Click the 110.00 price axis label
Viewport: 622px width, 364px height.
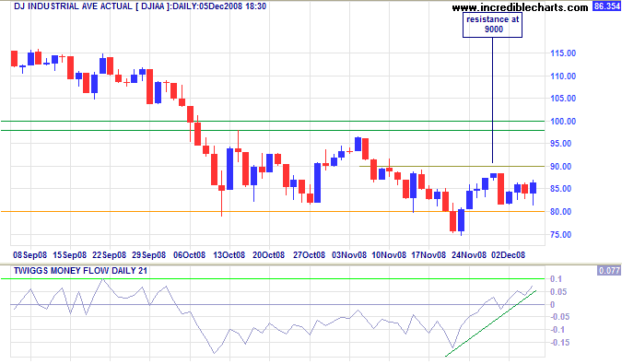pyautogui.click(x=563, y=76)
